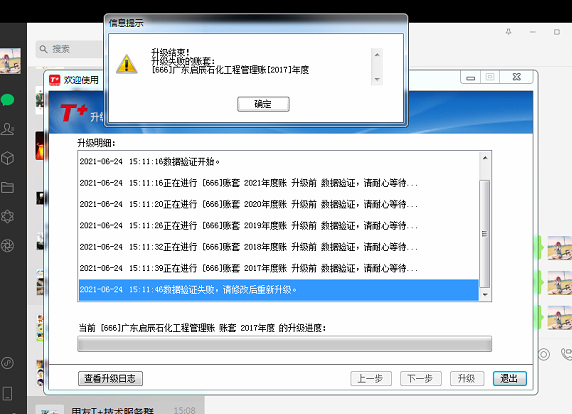Confirm the upgrade message with 确定
572x414 pixels.
coord(263,104)
